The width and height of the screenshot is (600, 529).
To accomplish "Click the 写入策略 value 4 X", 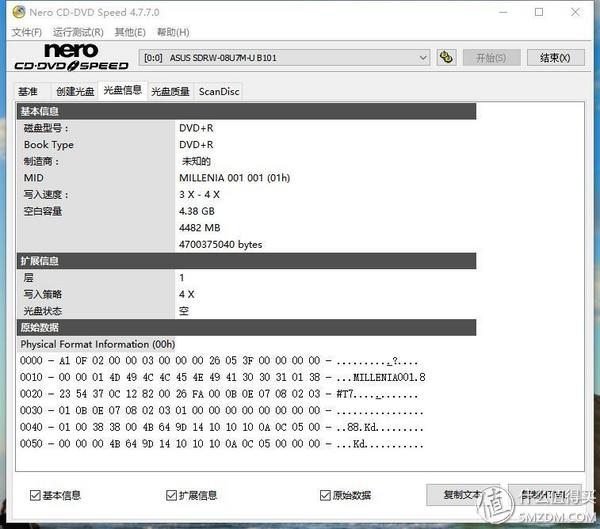I will [x=187, y=294].
